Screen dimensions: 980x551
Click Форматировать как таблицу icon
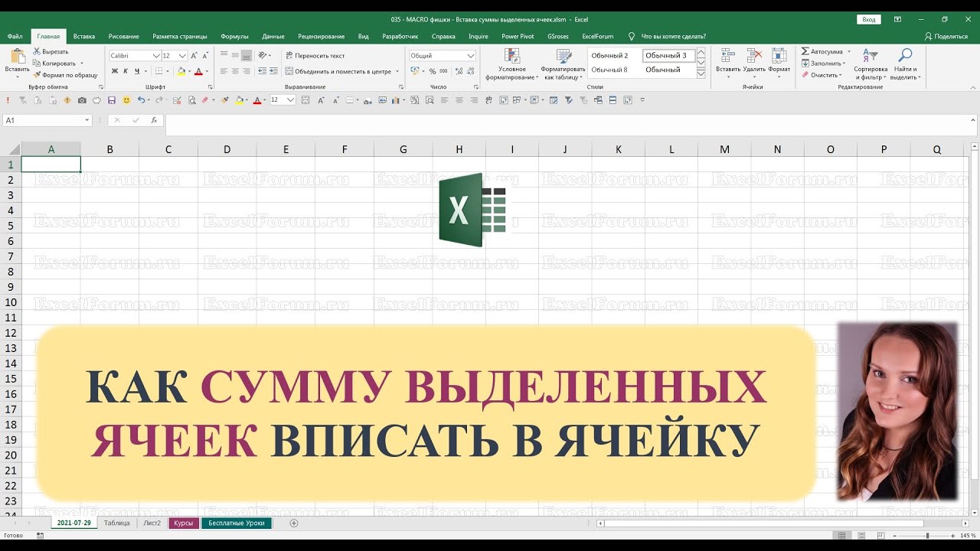pyautogui.click(x=564, y=56)
